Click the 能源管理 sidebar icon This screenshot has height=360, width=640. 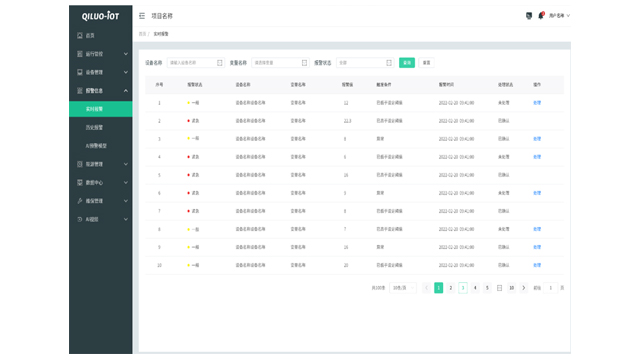pos(80,164)
